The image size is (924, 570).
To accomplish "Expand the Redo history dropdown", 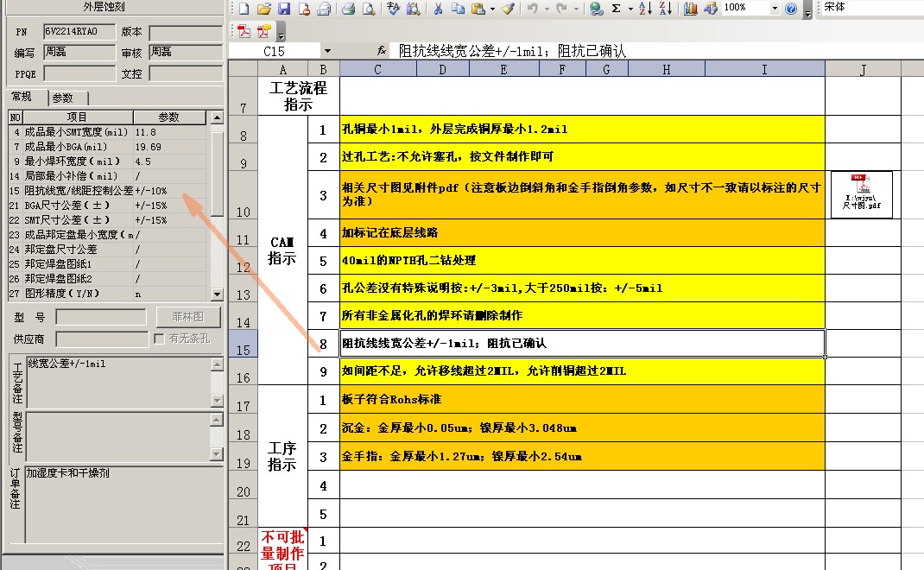I will pos(576,9).
